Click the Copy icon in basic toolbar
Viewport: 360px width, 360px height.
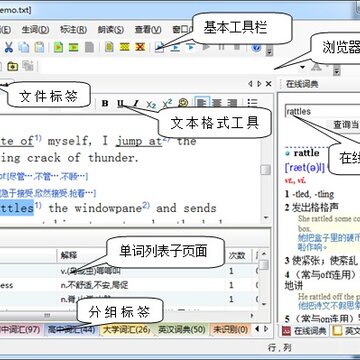24,47
